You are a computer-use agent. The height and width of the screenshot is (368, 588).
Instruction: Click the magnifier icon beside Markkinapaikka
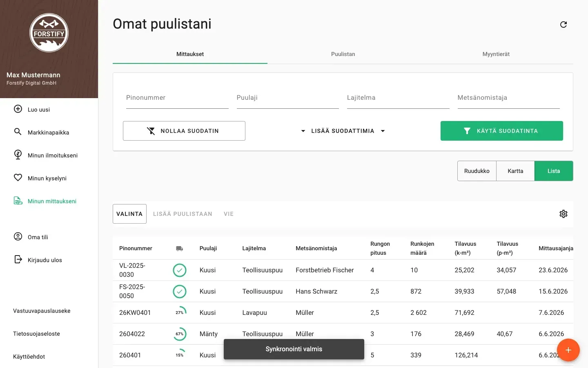(x=18, y=132)
